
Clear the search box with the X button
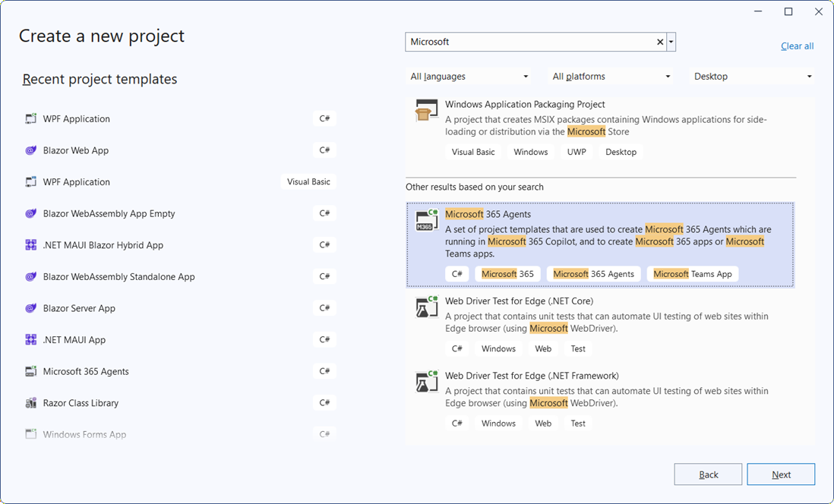[659, 42]
